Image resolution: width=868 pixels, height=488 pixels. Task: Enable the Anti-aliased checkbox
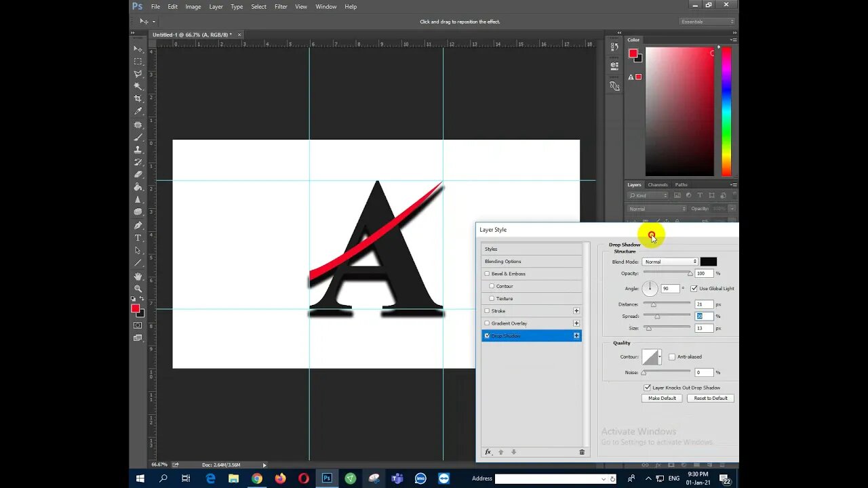[672, 357]
